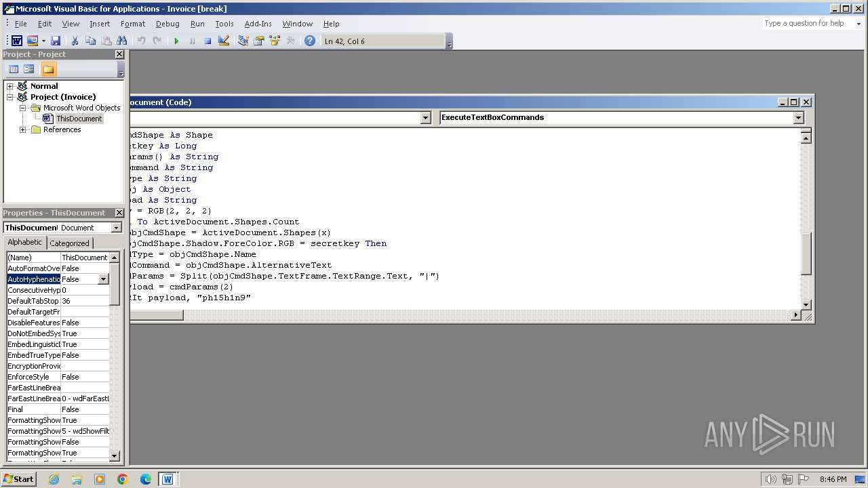Open the Properties Window toolbar icon
Screen dimensions: 868x488
click(x=259, y=41)
